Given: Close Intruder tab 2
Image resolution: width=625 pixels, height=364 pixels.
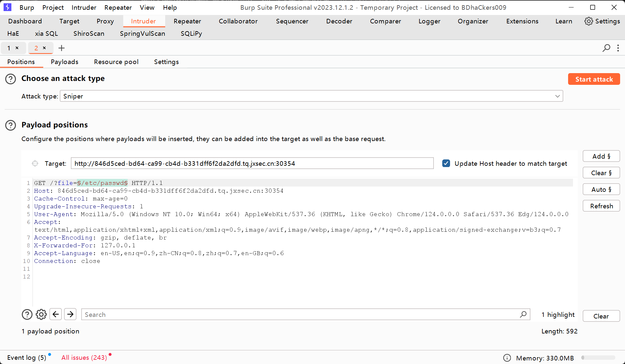Looking at the screenshot, I should [44, 48].
